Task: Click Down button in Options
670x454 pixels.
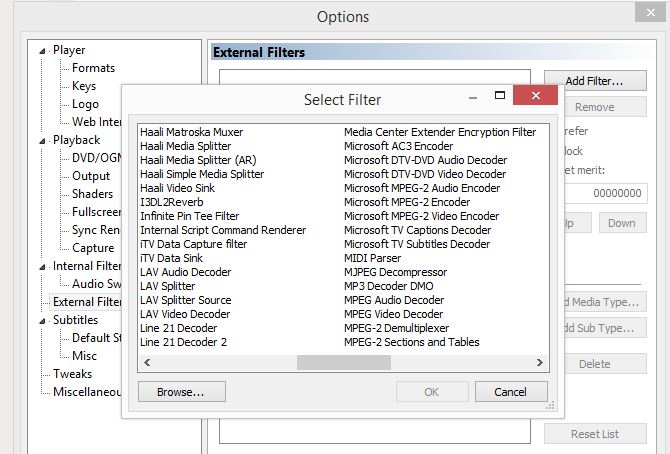Action: pos(622,223)
